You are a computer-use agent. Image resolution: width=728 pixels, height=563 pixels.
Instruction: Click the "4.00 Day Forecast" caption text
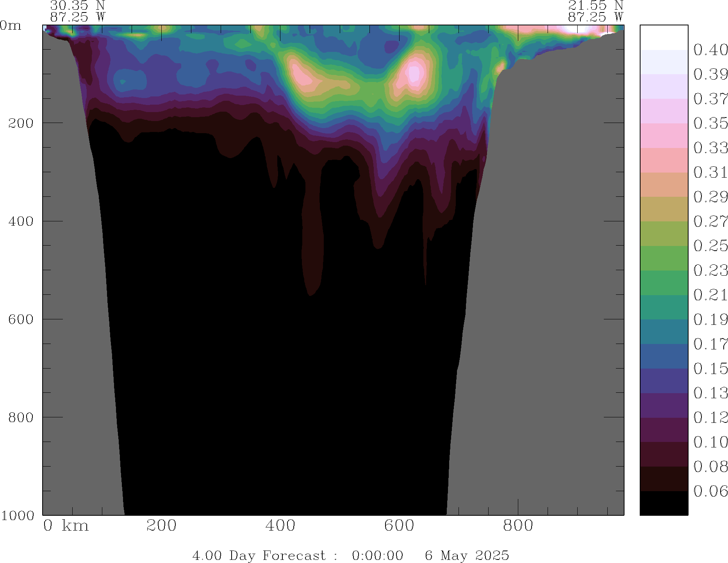[259, 555]
